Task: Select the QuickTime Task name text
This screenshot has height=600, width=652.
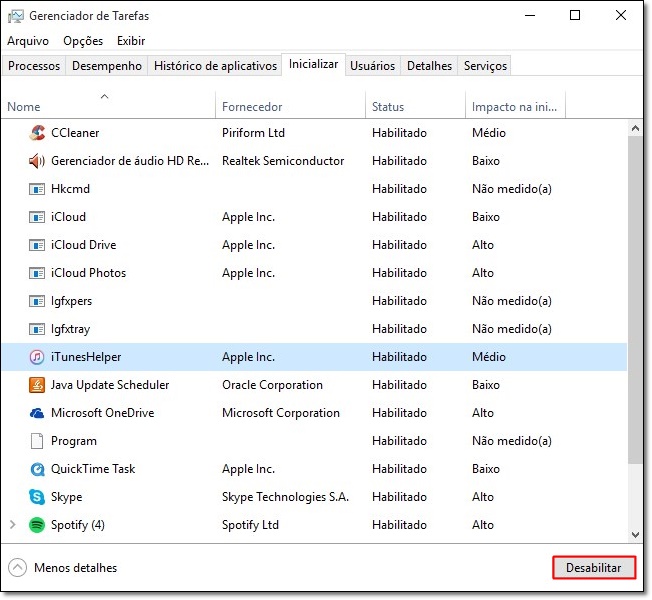Action: (x=93, y=469)
